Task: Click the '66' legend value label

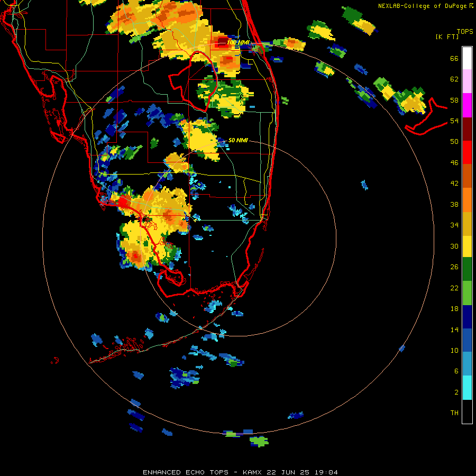Action: tap(454, 58)
